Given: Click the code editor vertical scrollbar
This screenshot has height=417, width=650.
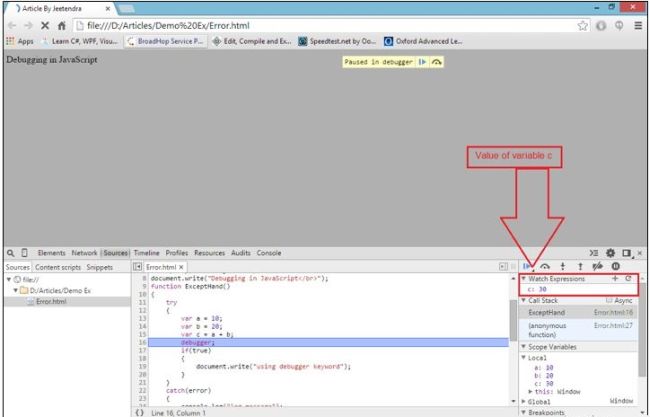Looking at the screenshot, I should pyautogui.click(x=514, y=320).
